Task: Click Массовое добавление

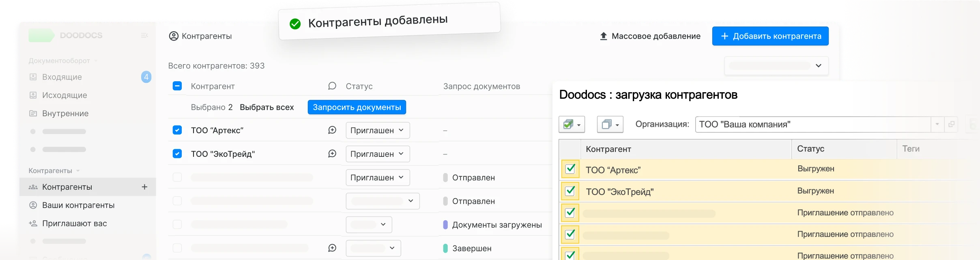Action: (x=650, y=36)
